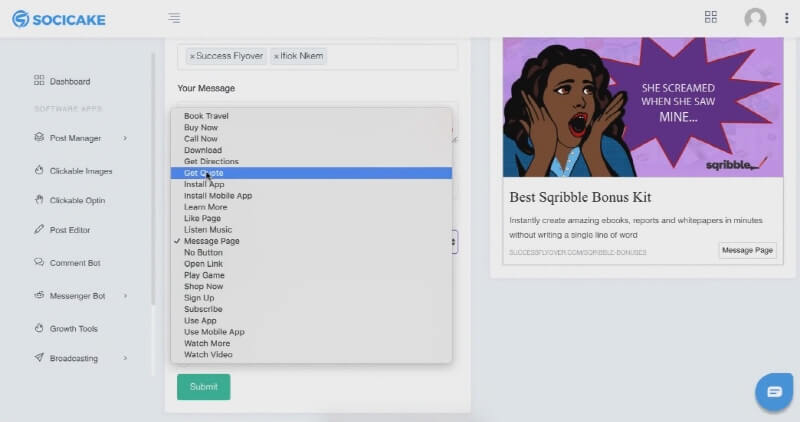The image size is (800, 422).
Task: Click the Clickable Images sidebar icon
Action: (39, 170)
